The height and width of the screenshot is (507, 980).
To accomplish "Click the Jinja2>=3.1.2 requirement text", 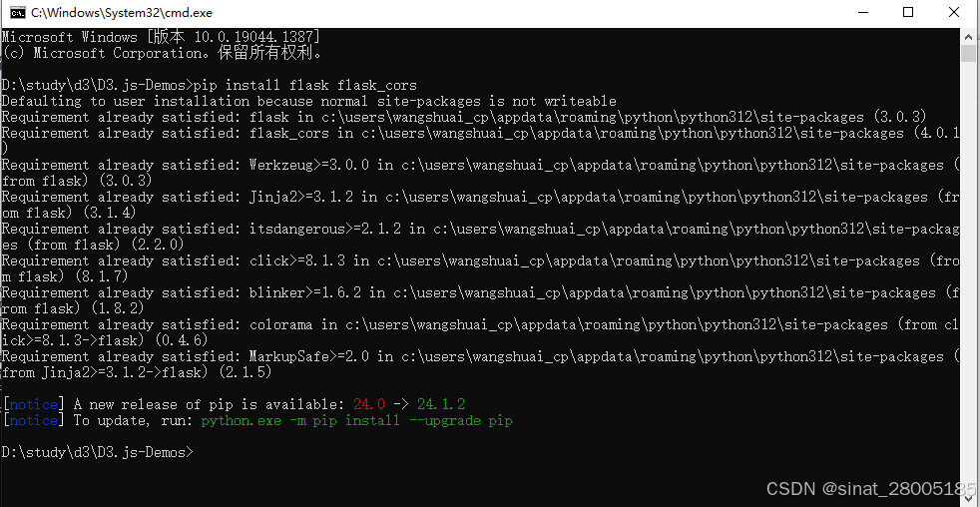I will (x=300, y=197).
